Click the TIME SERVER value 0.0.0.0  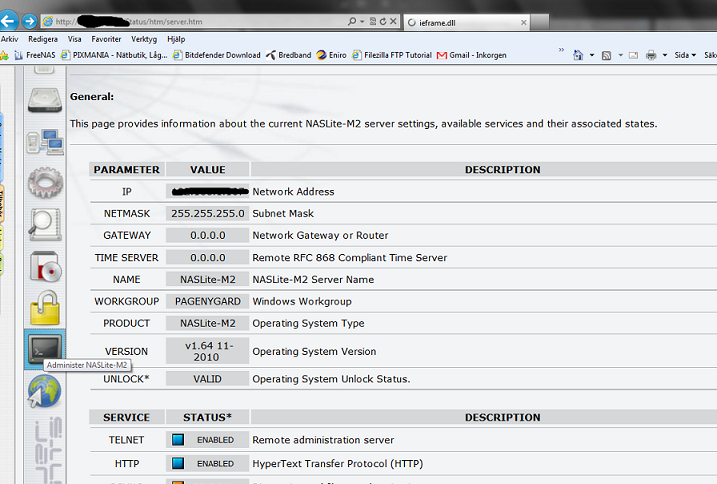pyautogui.click(x=208, y=258)
